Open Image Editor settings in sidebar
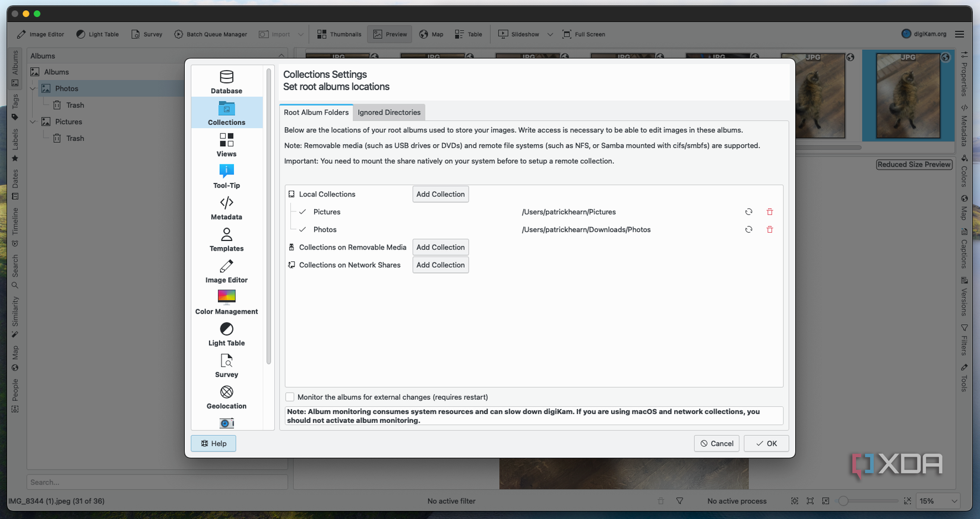This screenshot has width=980, height=519. pos(226,271)
